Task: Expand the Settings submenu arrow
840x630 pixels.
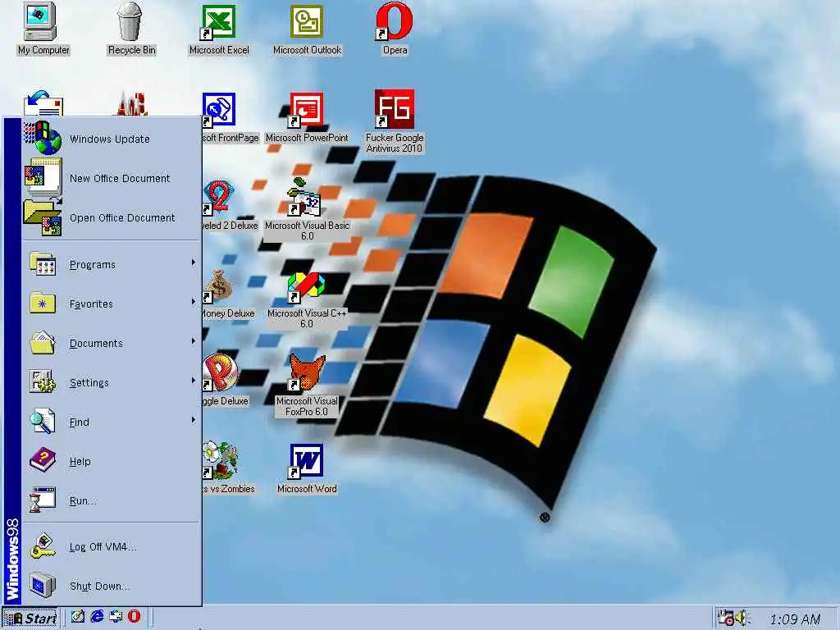Action: (194, 381)
